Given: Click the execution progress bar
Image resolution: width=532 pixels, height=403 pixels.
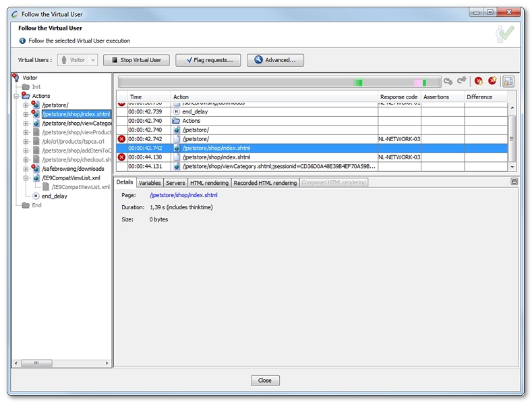Looking at the screenshot, I should 279,82.
